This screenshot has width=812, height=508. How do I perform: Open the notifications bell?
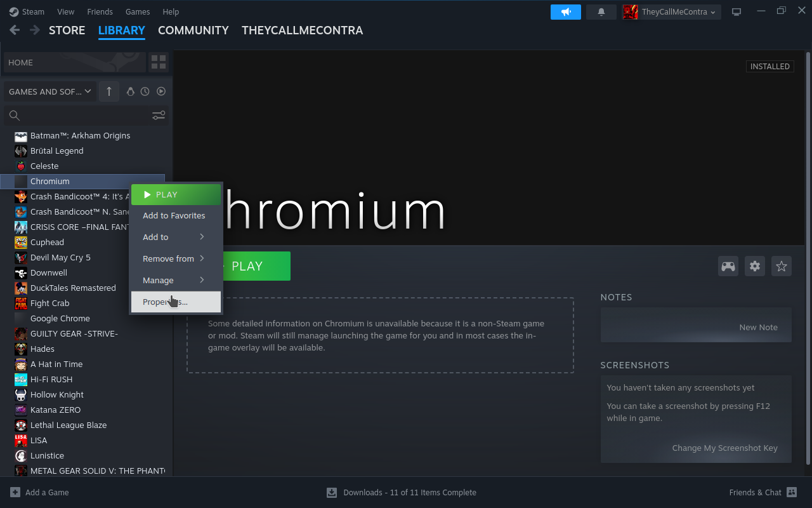pos(601,11)
